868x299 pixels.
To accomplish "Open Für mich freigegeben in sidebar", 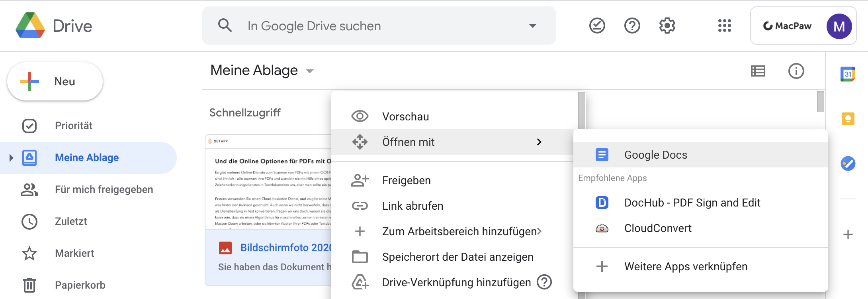I will 88,190.
